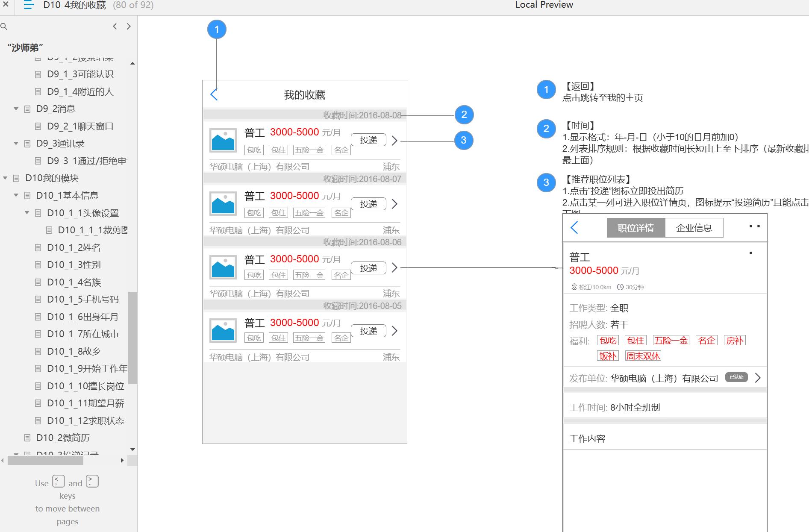Switch to 企业信息 tab
This screenshot has width=809, height=532.
(x=694, y=228)
